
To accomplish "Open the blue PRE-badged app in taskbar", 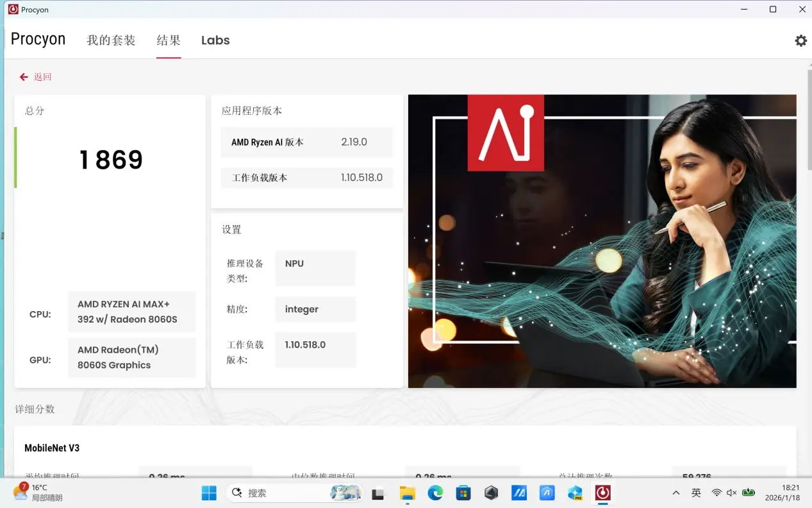I will pyautogui.click(x=575, y=493).
